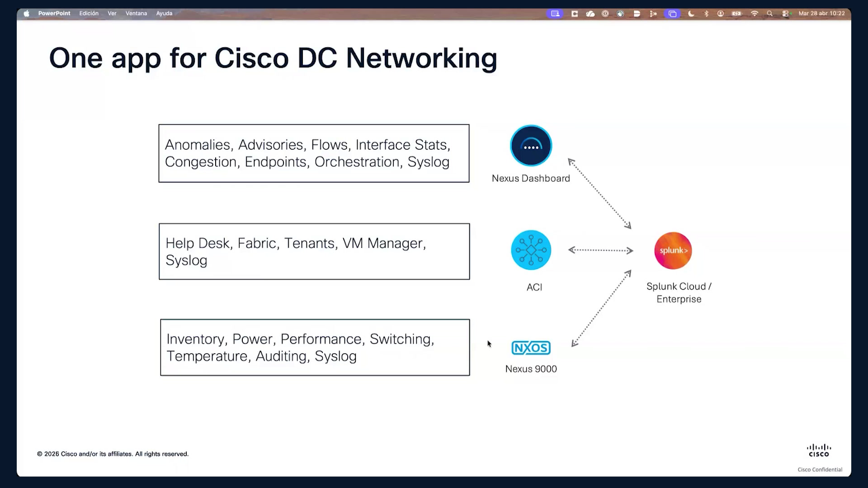This screenshot has width=868, height=488.
Task: Click the Anomalies, Advisories, Flows text box
Action: (x=314, y=153)
